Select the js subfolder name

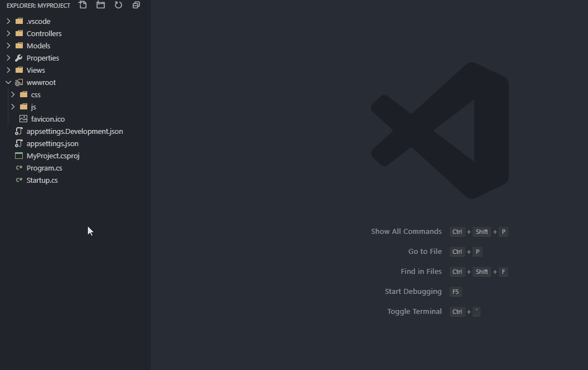[x=33, y=107]
